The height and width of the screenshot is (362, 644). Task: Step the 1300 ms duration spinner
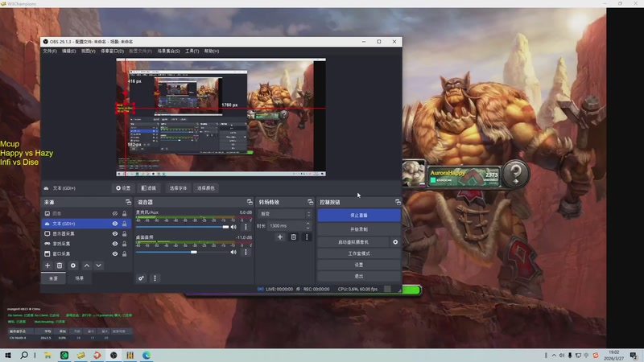[x=308, y=226]
